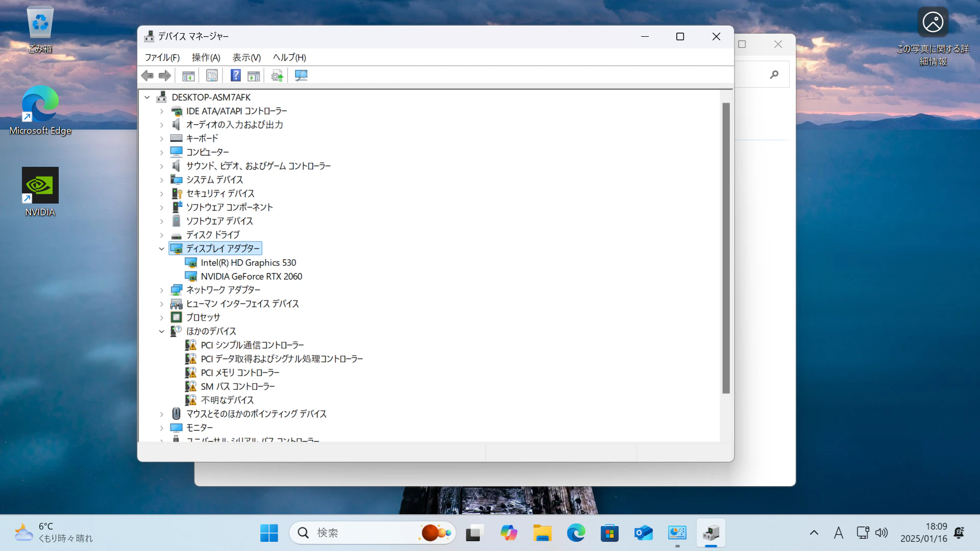Viewport: 980px width, 551px height.
Task: Open the Properties toolbar icon
Action: pos(212,76)
